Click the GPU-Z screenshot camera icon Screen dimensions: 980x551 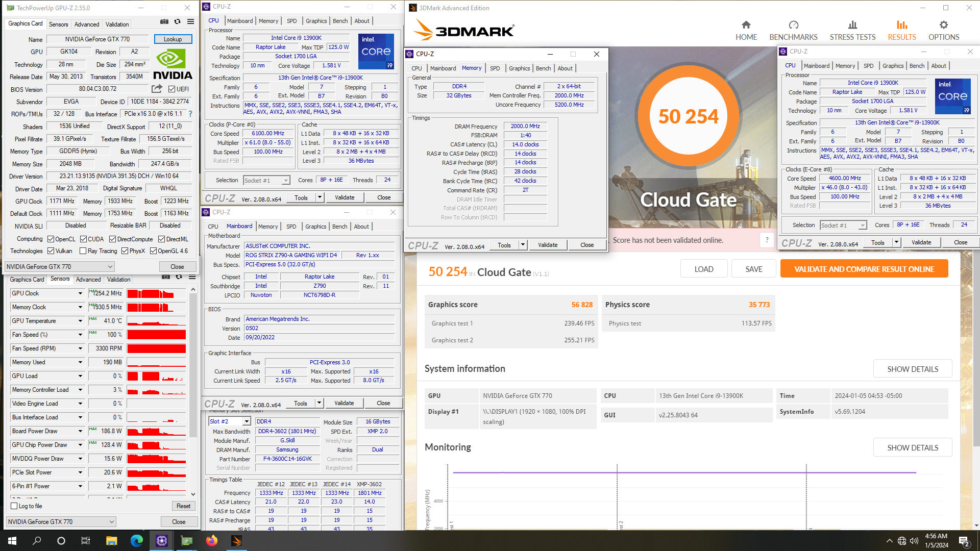point(164,22)
